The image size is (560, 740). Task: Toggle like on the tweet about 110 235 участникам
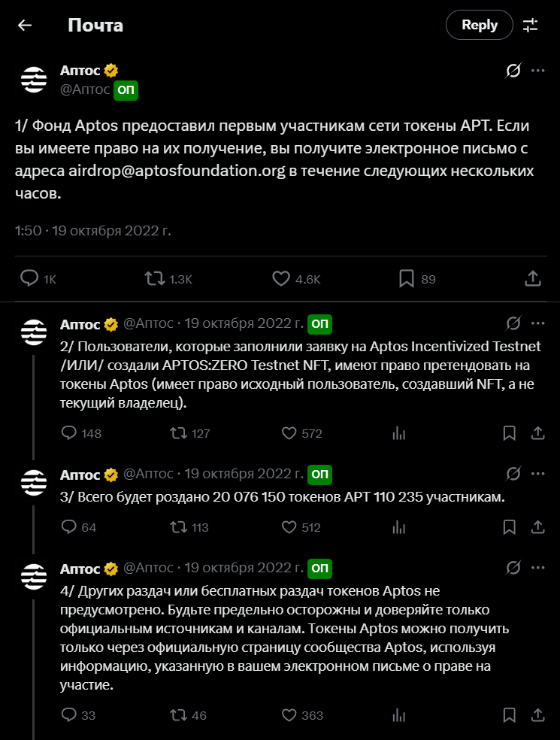290,527
